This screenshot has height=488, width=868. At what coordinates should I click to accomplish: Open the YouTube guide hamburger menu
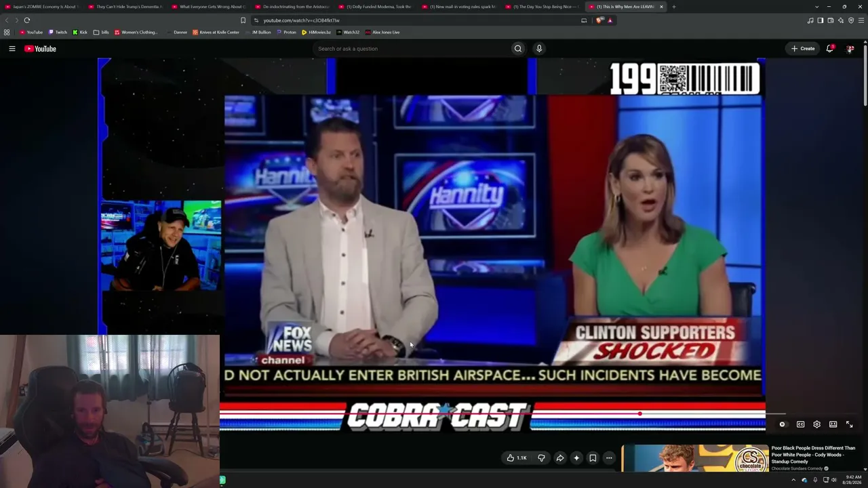coord(12,49)
